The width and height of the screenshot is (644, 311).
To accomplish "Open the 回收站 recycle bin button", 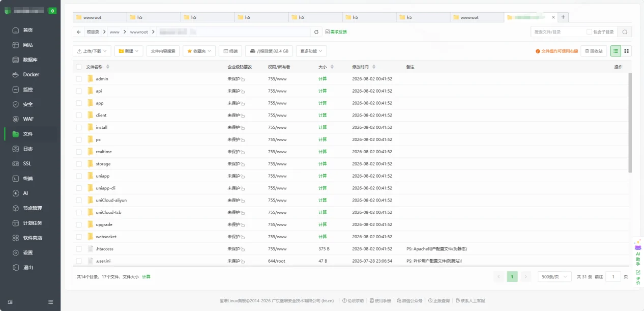I will tap(594, 51).
